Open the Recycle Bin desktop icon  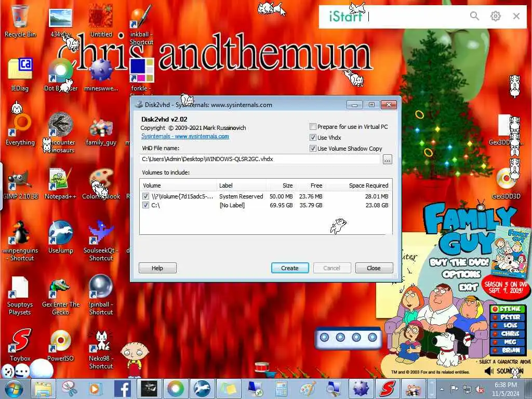pos(20,21)
